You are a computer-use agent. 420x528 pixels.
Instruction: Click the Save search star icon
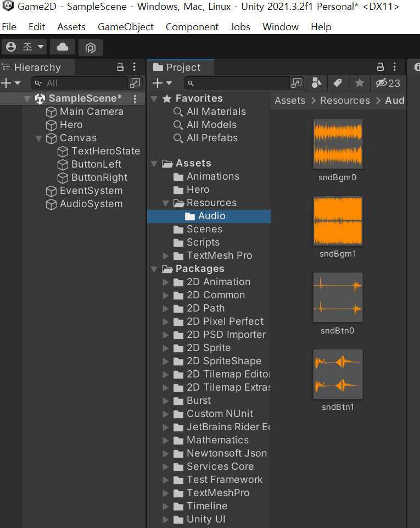coord(360,83)
